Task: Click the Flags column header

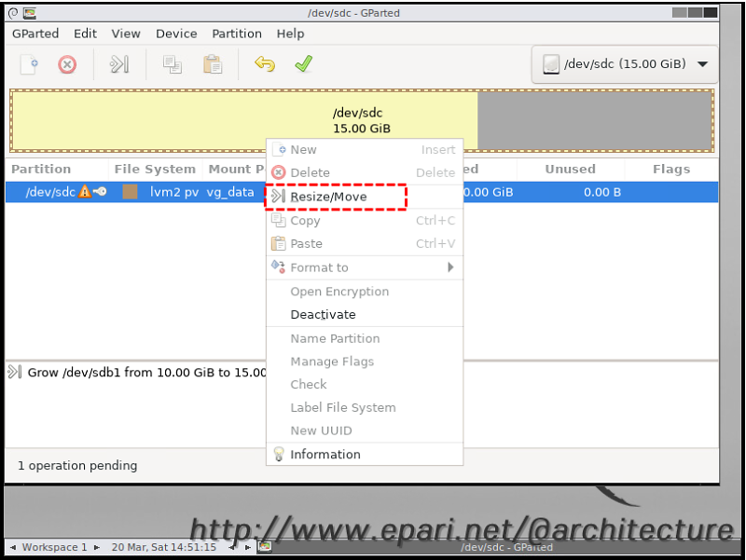Action: (x=671, y=170)
